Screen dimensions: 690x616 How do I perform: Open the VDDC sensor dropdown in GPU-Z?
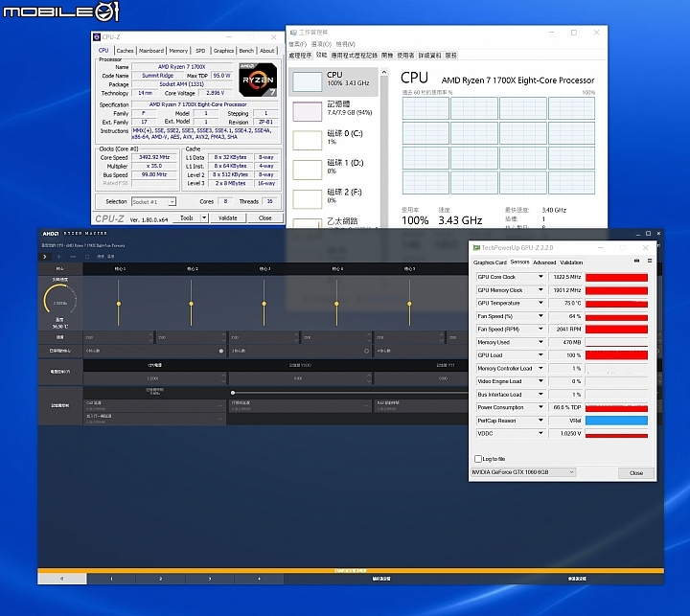(x=540, y=433)
